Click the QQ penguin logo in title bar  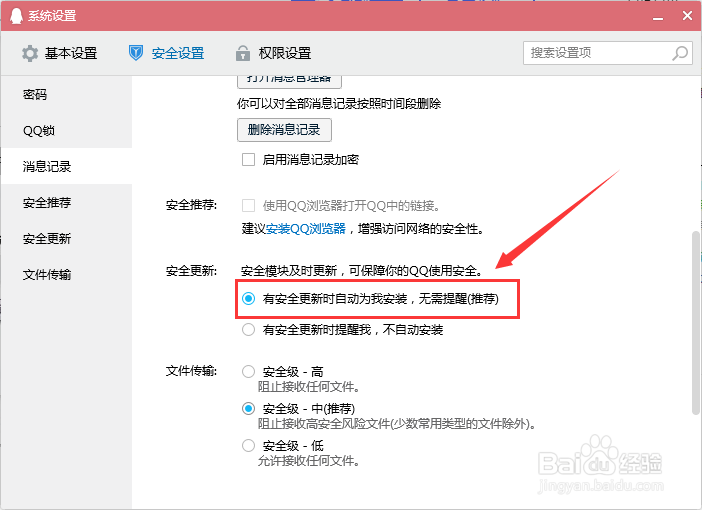(16, 16)
